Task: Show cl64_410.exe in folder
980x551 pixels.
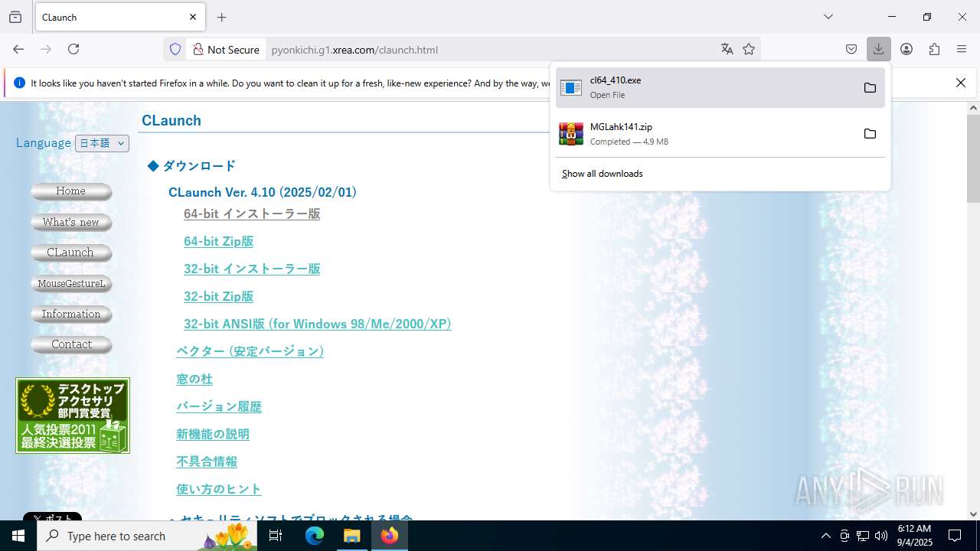Action: click(870, 87)
